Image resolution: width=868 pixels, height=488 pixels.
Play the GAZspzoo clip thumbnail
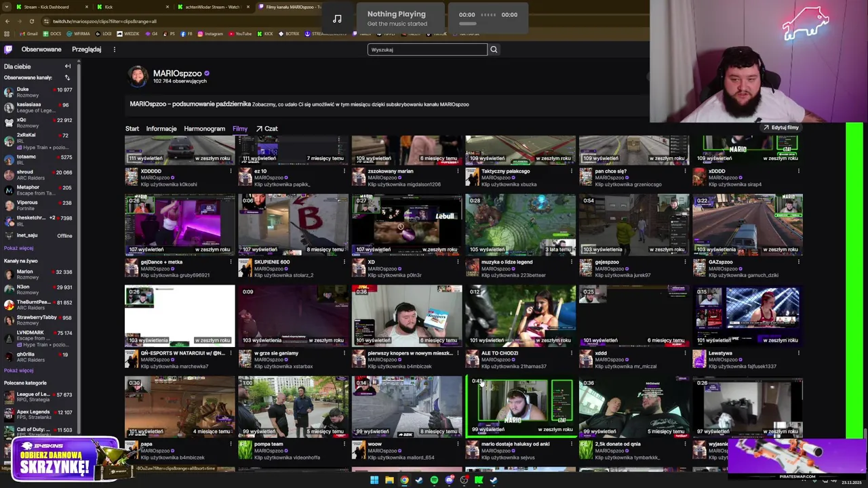(x=747, y=224)
